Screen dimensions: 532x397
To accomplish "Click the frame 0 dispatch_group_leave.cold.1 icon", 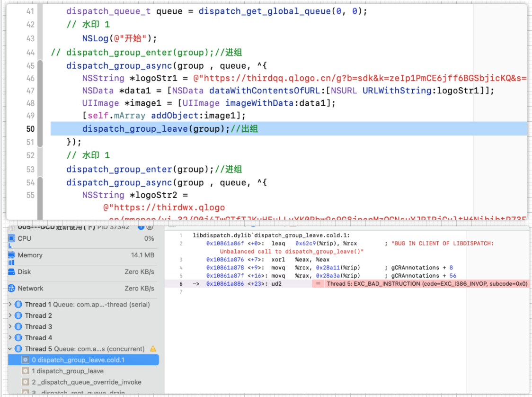I will pos(26,360).
